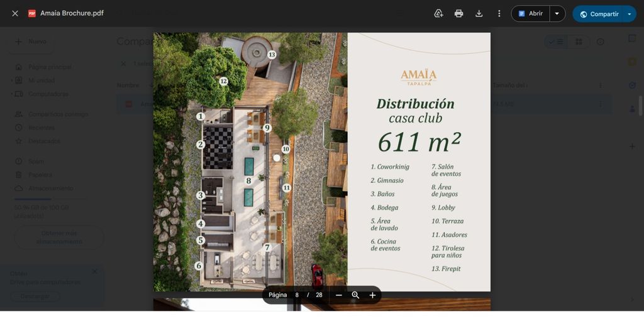This screenshot has width=644, height=321.
Task: Expand the Abrir dropdown arrow
Action: (x=557, y=14)
